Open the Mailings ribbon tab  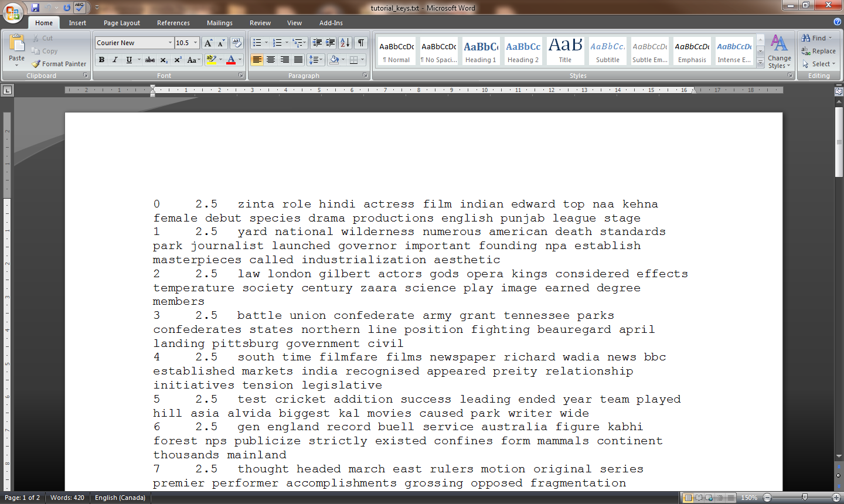tap(219, 23)
